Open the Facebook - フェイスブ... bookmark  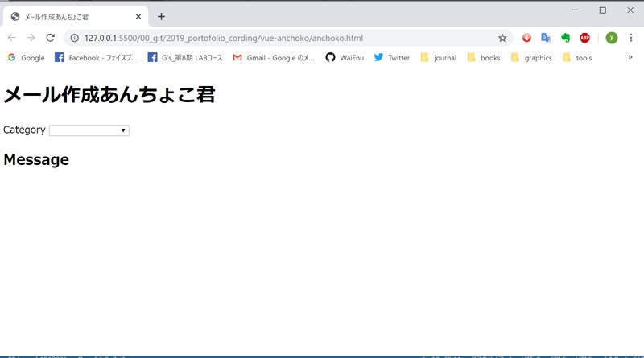coord(96,58)
